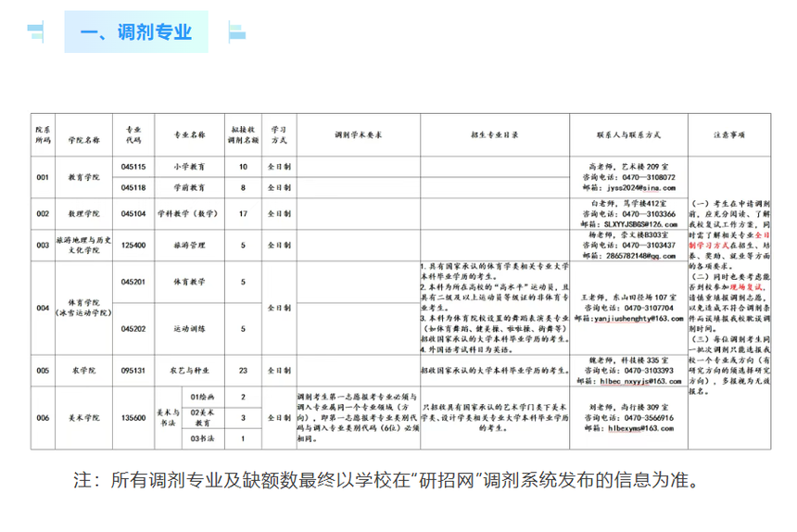Click the 教育学院 college cell
Image resolution: width=797 pixels, height=532 pixels.
click(83, 177)
